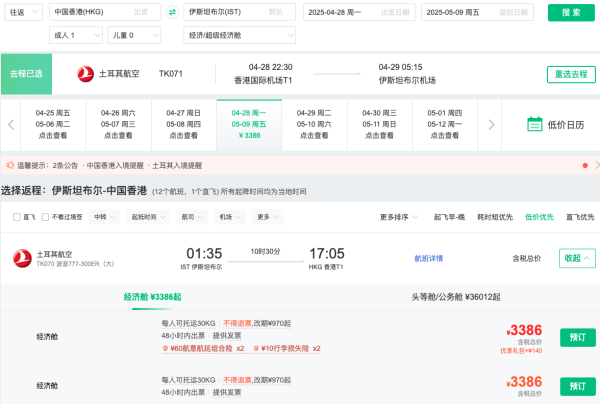
Task: Book the first economy fare with 预订
Action: point(578,337)
